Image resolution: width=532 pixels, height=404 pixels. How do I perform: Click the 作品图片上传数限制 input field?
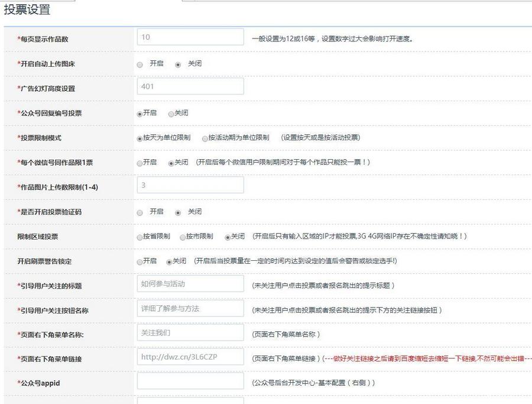pos(189,185)
